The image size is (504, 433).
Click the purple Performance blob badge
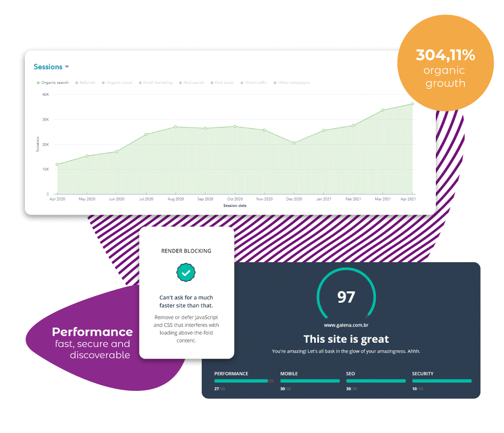(x=92, y=342)
